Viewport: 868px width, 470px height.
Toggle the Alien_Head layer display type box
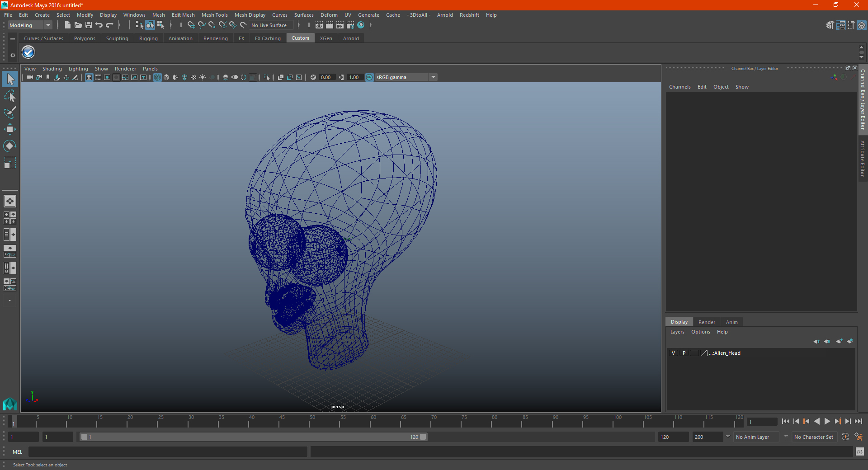[694, 353]
